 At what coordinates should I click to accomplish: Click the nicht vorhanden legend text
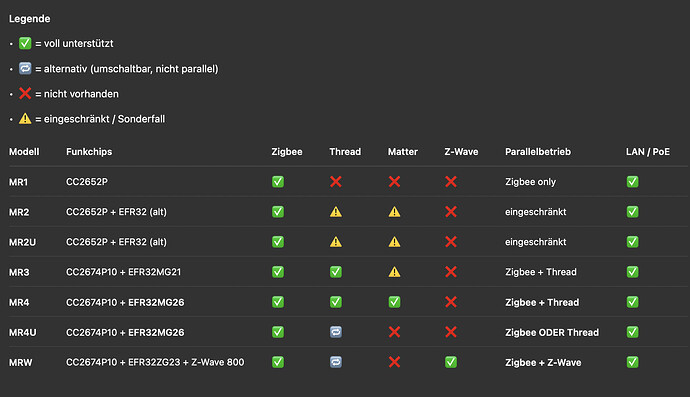81,94
